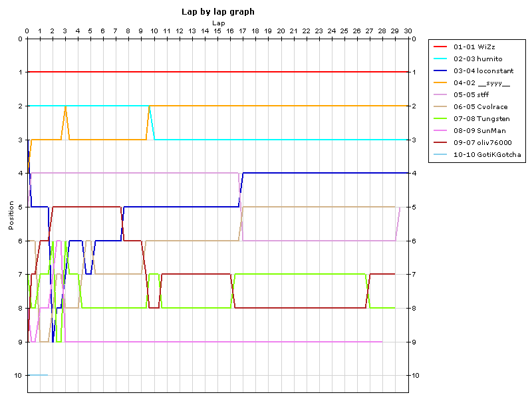
Task: Click the pink stff legend swatch
Action: click(x=440, y=94)
